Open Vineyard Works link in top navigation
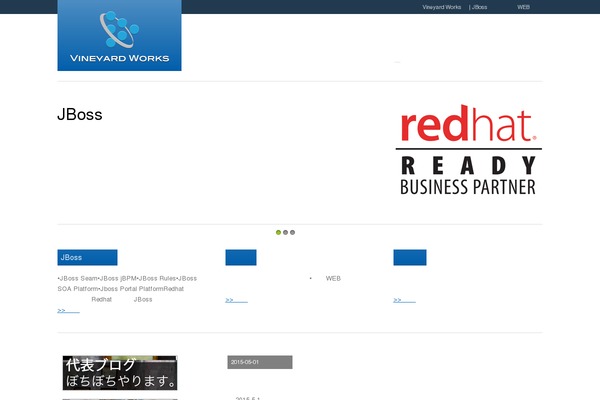The height and width of the screenshot is (400, 600). [442, 7]
